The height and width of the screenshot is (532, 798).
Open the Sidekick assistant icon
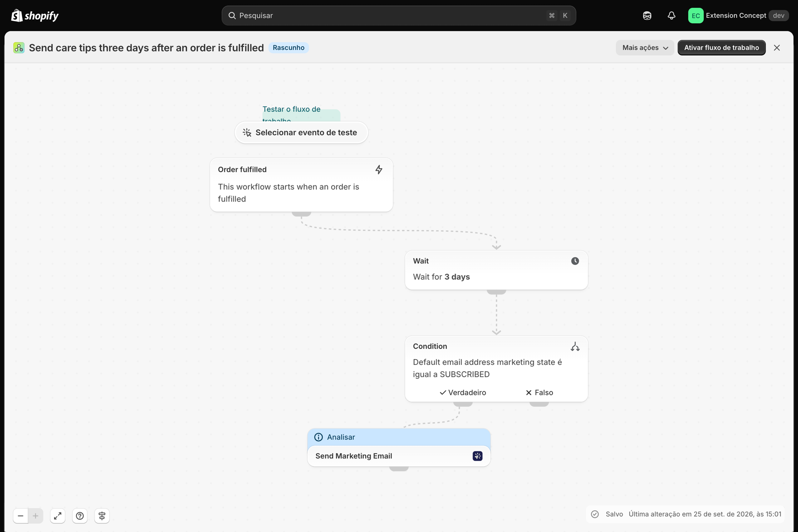pyautogui.click(x=647, y=15)
